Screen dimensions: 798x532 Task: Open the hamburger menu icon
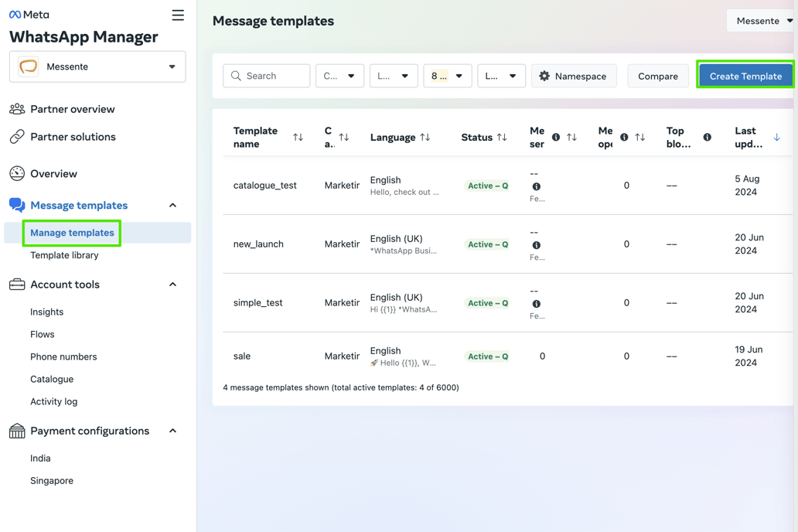pos(178,15)
